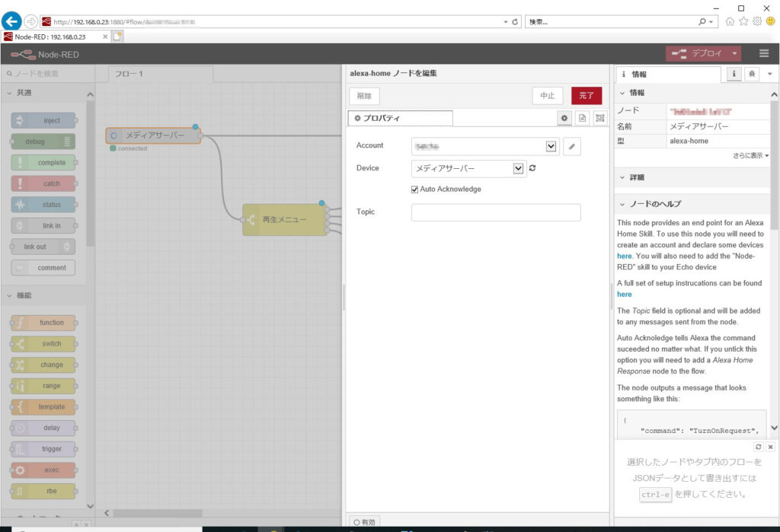
Task: Focus the palette node search field
Action: 48,74
